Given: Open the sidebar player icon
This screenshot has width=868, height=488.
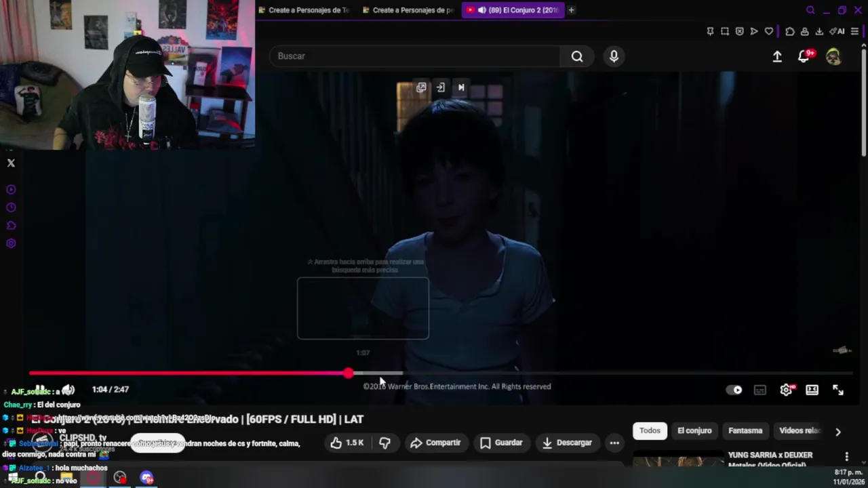Looking at the screenshot, I should pyautogui.click(x=11, y=190).
